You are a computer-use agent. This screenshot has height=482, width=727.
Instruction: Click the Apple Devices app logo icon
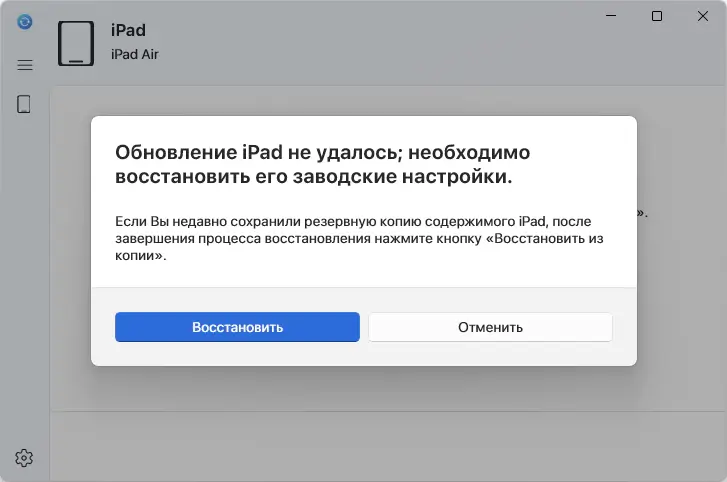[x=25, y=21]
